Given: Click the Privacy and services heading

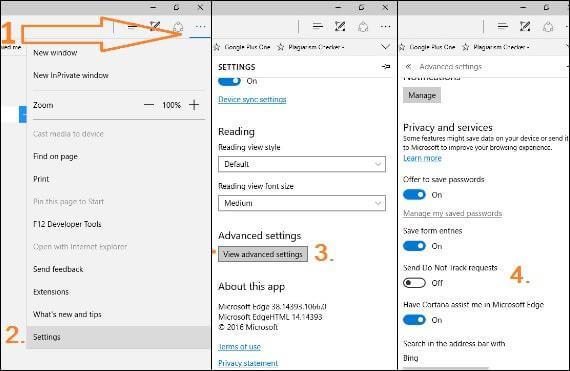Looking at the screenshot, I should 448,128.
